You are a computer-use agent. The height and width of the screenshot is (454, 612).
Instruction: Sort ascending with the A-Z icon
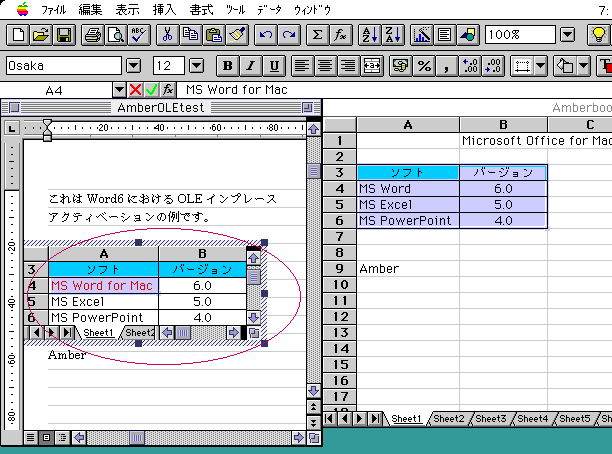point(370,35)
